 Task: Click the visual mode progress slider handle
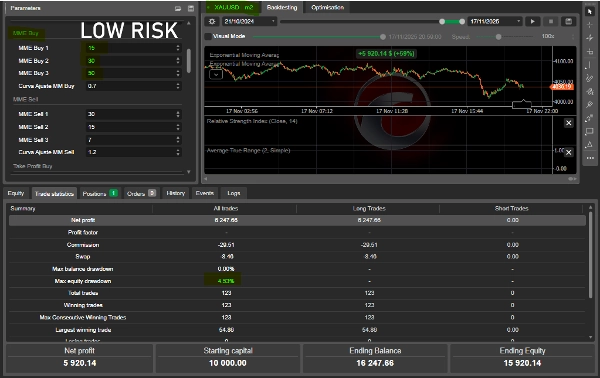click(x=383, y=37)
